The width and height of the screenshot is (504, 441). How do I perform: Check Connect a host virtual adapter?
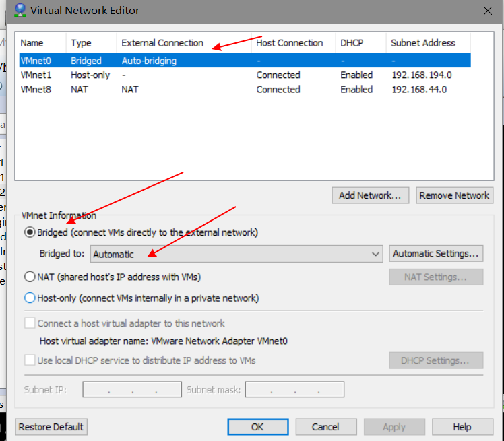[30, 323]
